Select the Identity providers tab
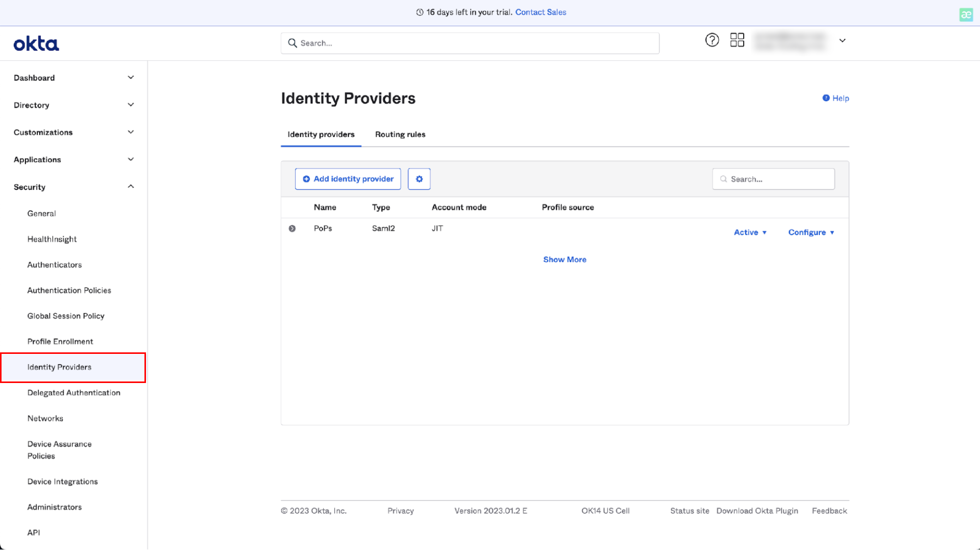Screen dimensions: 980x550 (321, 134)
